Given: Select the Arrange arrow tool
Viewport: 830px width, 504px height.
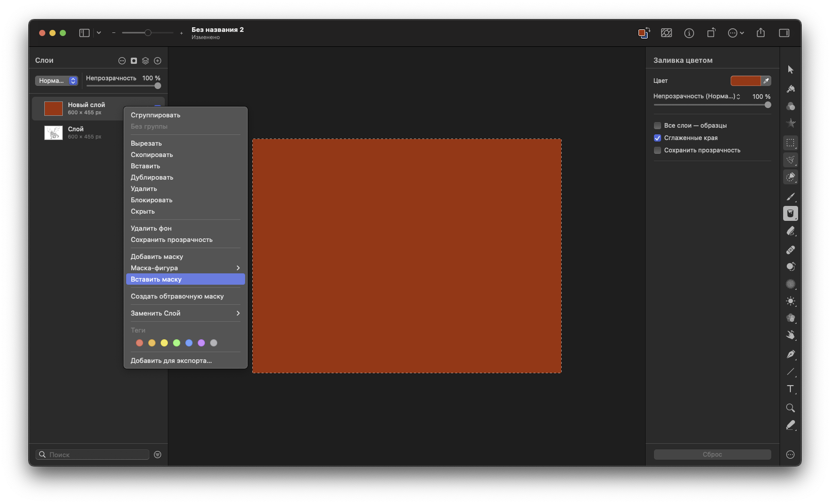Looking at the screenshot, I should tap(790, 69).
